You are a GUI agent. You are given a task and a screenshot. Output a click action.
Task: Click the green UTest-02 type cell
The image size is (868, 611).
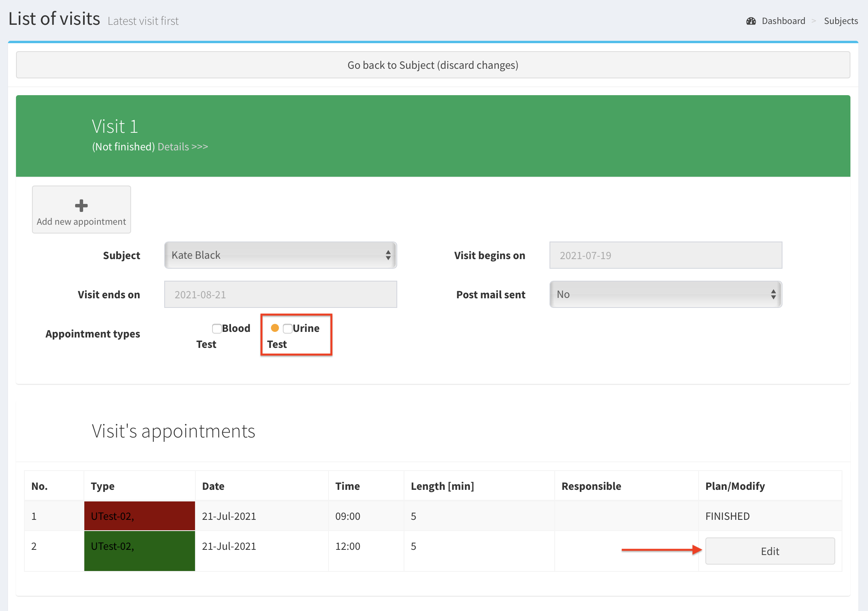pyautogui.click(x=139, y=551)
